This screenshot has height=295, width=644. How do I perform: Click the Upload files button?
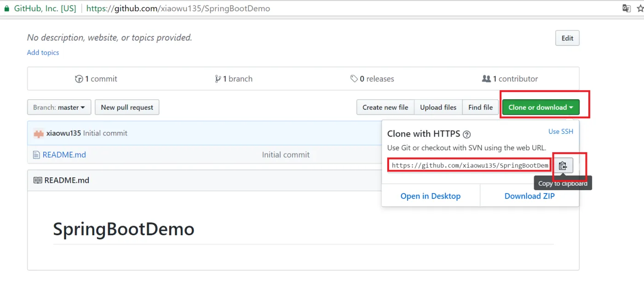(438, 108)
